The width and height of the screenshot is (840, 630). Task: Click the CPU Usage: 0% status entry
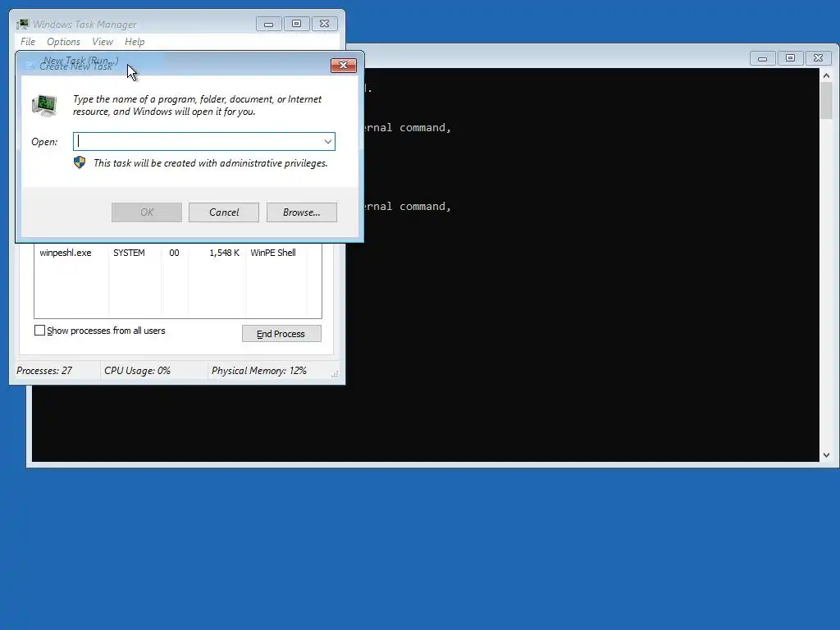[x=137, y=371]
